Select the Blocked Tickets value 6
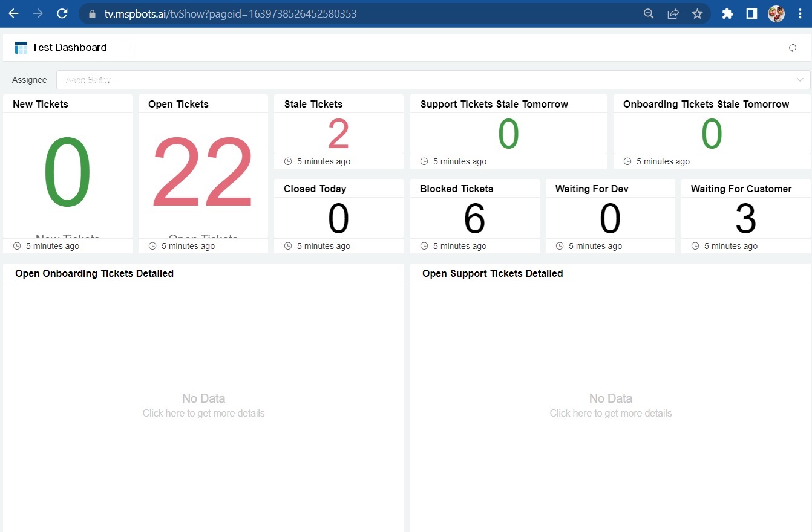812x532 pixels. coord(474,219)
